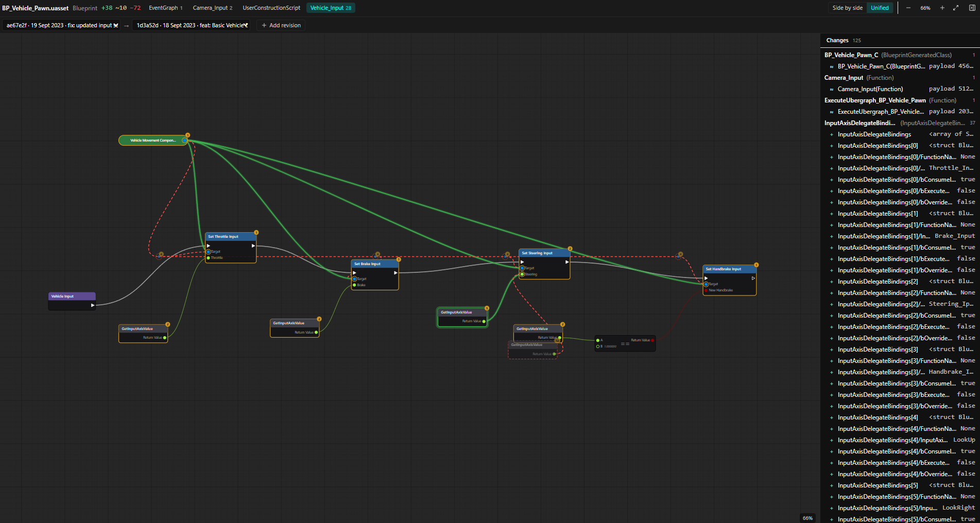Select InputAxisDelegateBindi... group header

click(900, 123)
